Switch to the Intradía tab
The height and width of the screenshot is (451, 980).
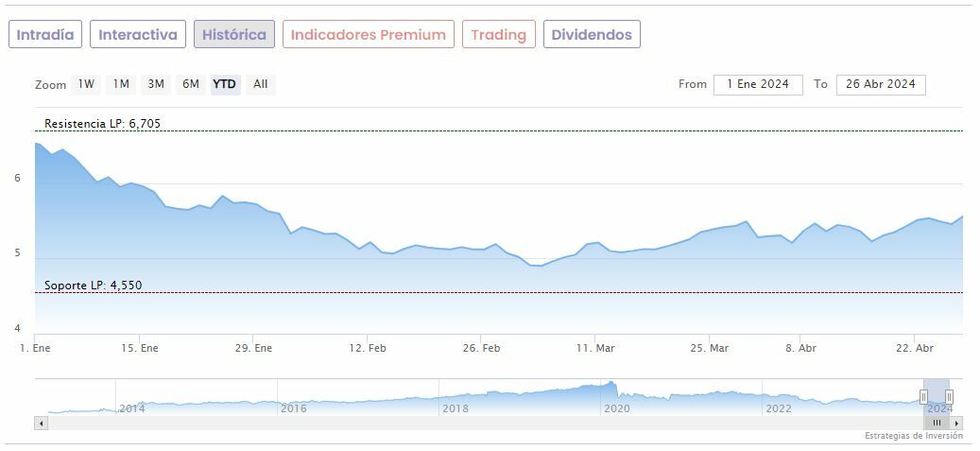(45, 35)
